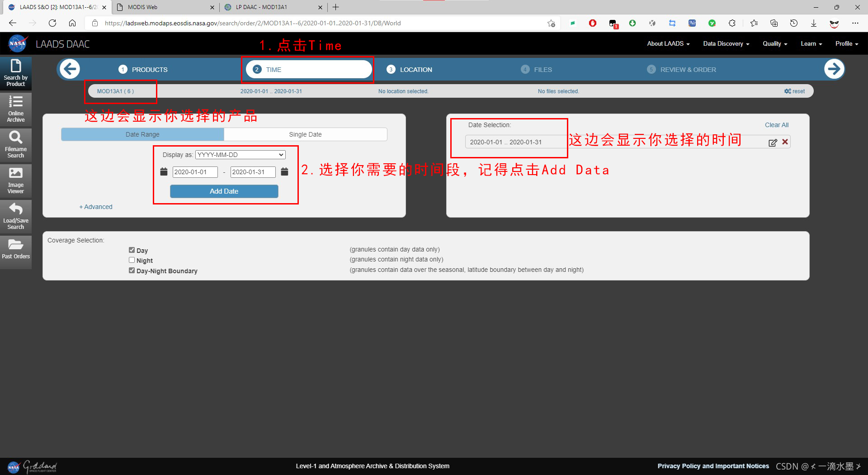Add this page to favorites
The image size is (868, 475).
551,23
